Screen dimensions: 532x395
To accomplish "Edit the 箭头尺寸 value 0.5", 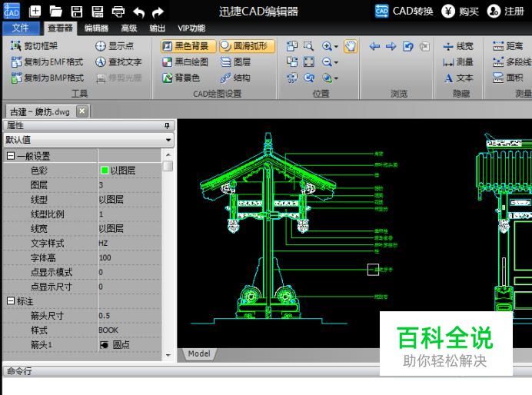I will point(130,315).
